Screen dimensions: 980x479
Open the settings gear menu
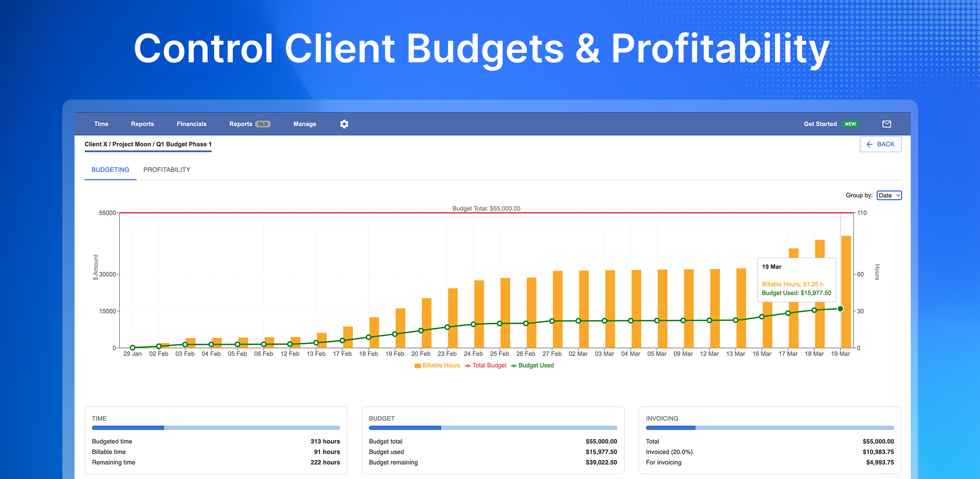(x=344, y=123)
